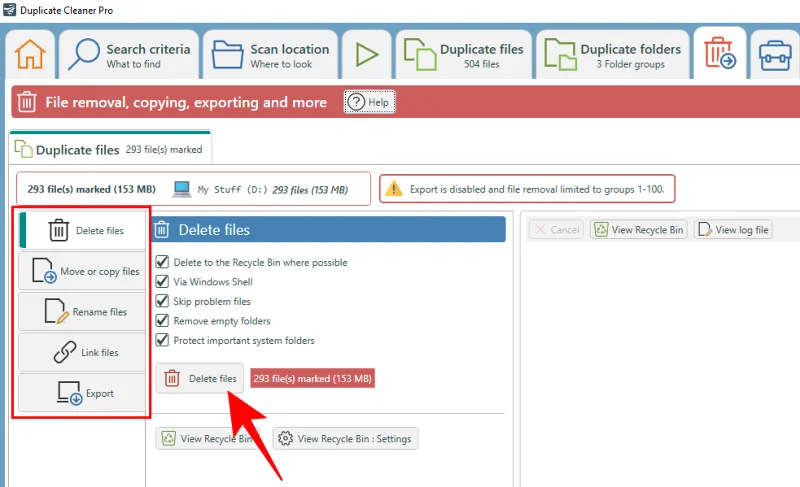
Task: Switch to Search criteria tab
Action: [x=129, y=54]
